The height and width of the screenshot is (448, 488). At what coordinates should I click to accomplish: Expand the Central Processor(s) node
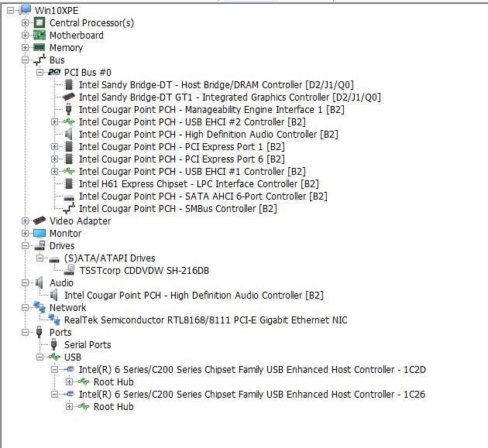(x=26, y=23)
